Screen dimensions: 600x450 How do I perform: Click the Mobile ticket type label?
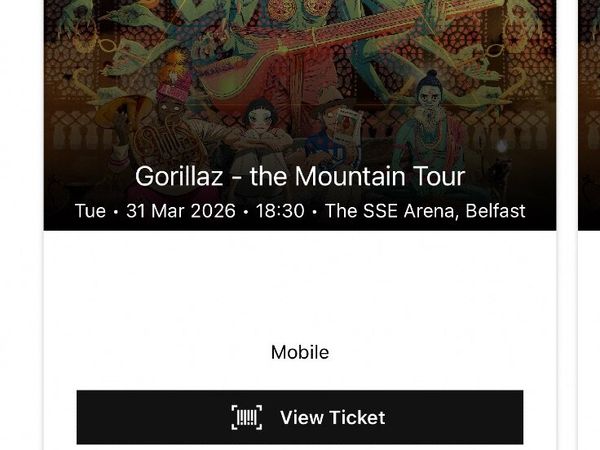[x=300, y=353]
